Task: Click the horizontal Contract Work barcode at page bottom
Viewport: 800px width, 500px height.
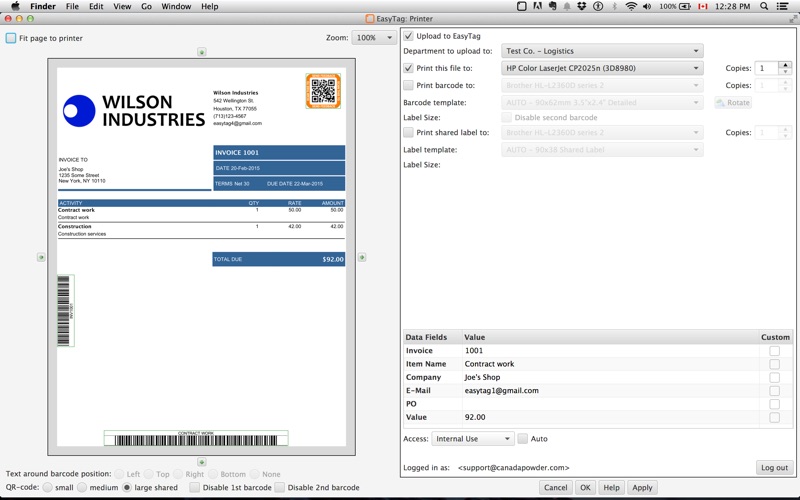Action: [196, 438]
